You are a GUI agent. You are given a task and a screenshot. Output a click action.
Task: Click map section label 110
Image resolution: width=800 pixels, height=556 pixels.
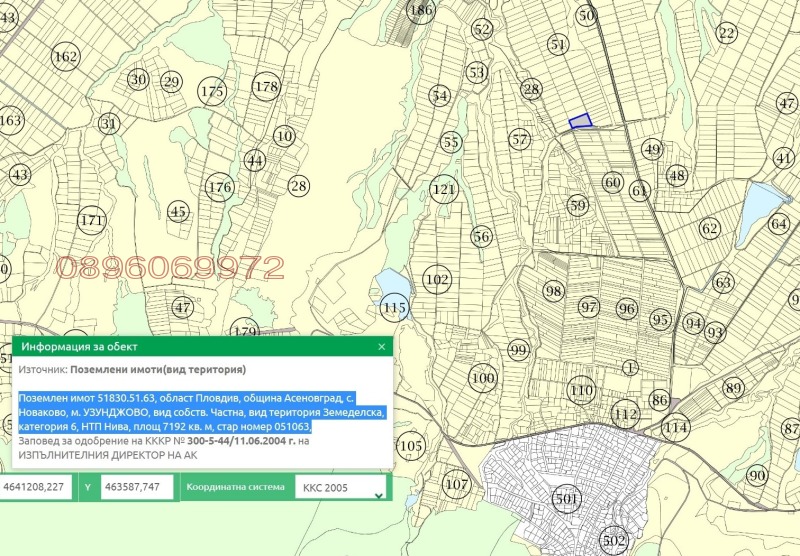(582, 391)
